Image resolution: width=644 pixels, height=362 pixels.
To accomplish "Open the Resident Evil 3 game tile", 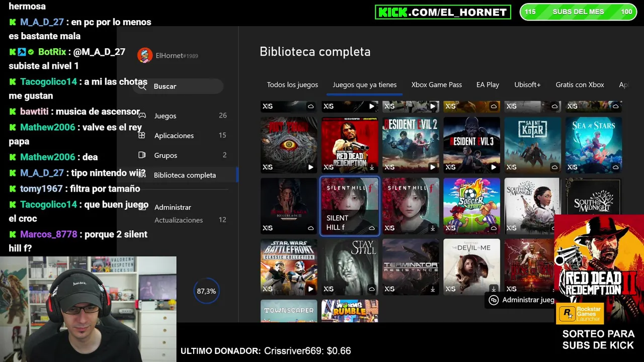I will [x=471, y=145].
